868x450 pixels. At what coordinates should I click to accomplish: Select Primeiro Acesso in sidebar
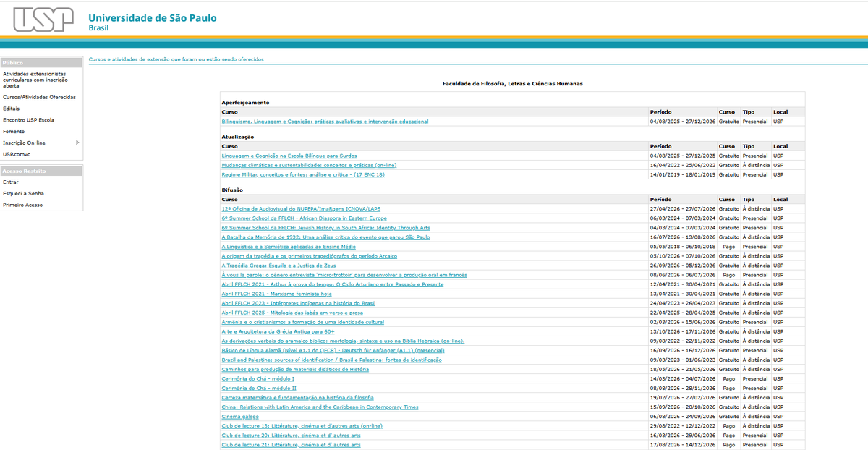23,205
